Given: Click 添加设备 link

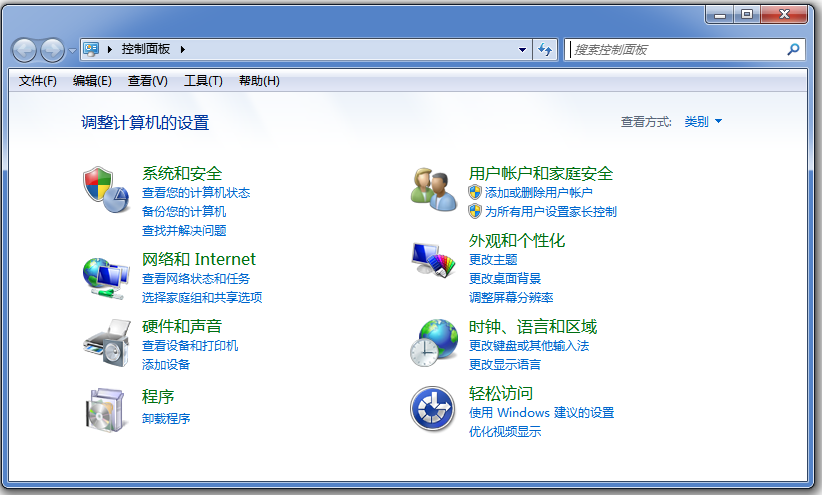Looking at the screenshot, I should click(166, 364).
